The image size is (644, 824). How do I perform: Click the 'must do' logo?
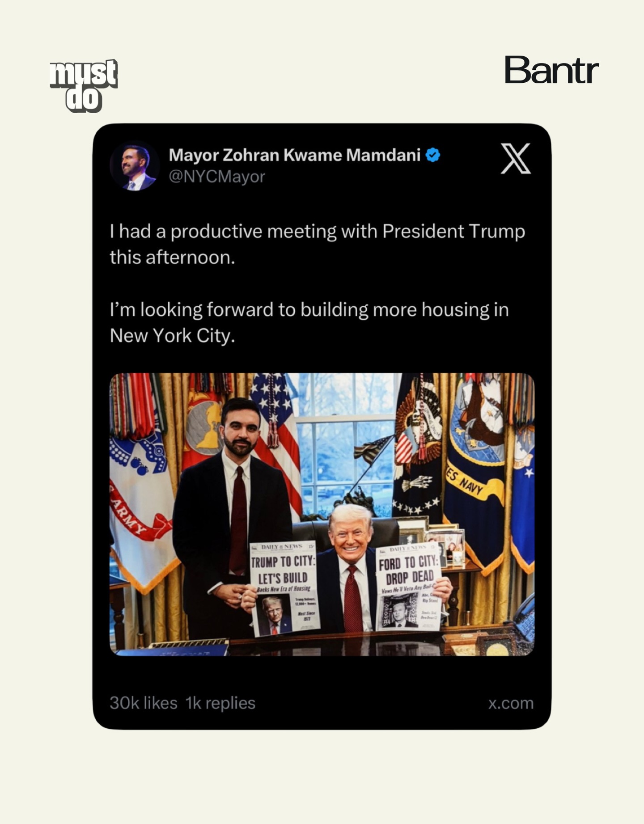click(84, 85)
